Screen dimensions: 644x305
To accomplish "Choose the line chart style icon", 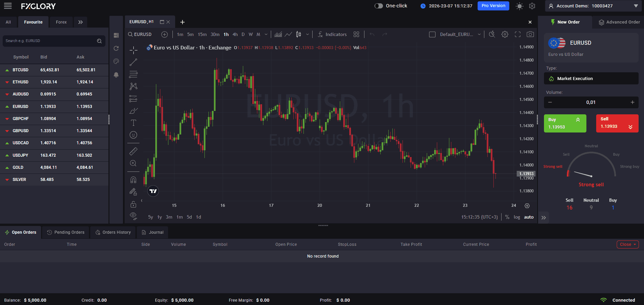I will pos(288,34).
